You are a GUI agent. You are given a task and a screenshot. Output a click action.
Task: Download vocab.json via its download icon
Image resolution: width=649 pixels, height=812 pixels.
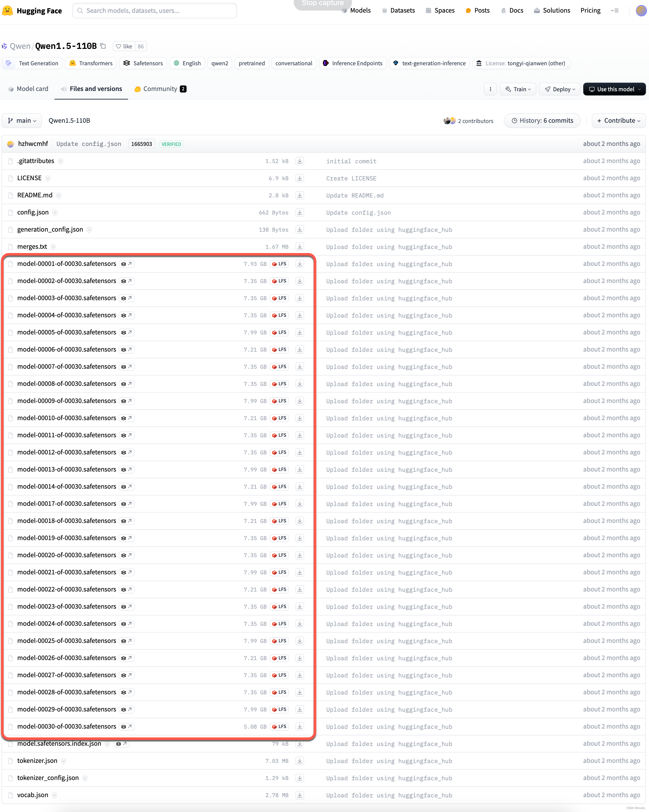click(300, 795)
